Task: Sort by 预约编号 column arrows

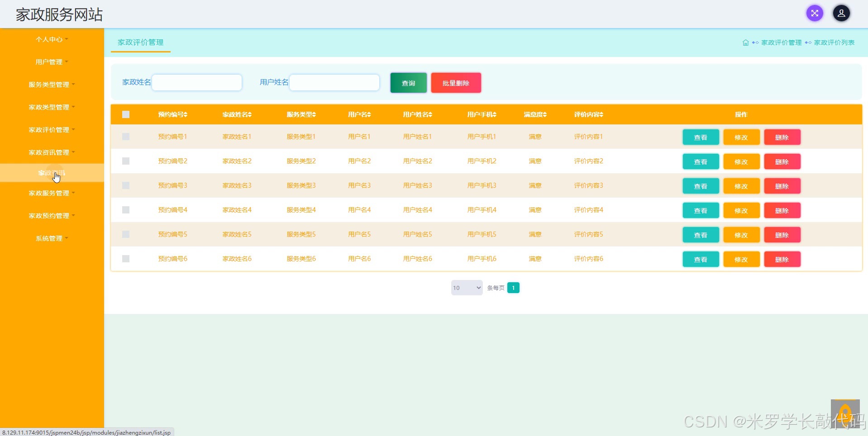Action: point(186,115)
